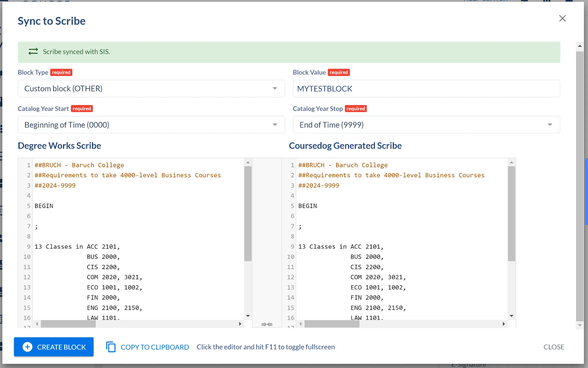This screenshot has height=368, width=588.
Task: Click the F11 fullscreen hint text
Action: [266, 347]
